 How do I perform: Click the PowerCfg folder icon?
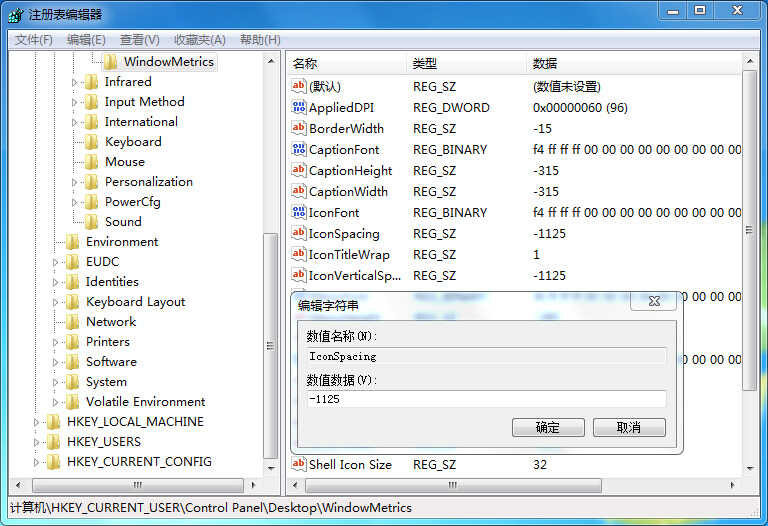92,202
